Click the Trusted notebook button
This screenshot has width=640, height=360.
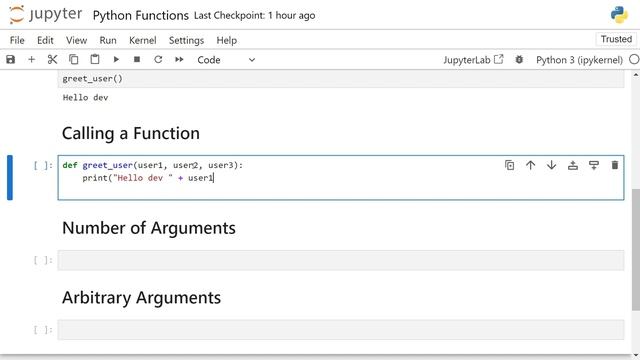point(616,39)
